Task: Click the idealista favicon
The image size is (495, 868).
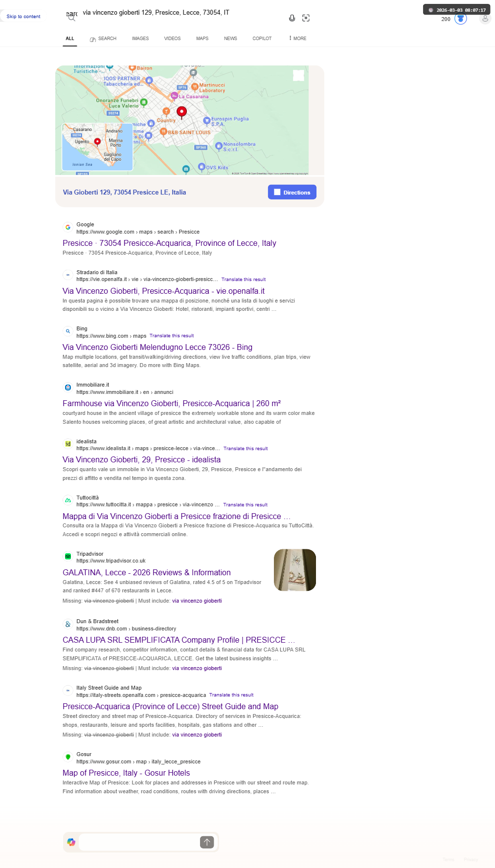Action: click(x=68, y=444)
